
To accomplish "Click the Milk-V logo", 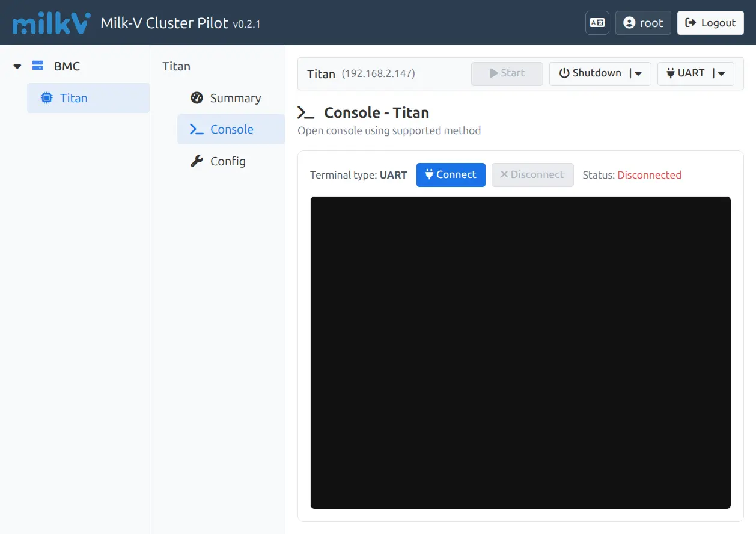I will click(x=52, y=23).
